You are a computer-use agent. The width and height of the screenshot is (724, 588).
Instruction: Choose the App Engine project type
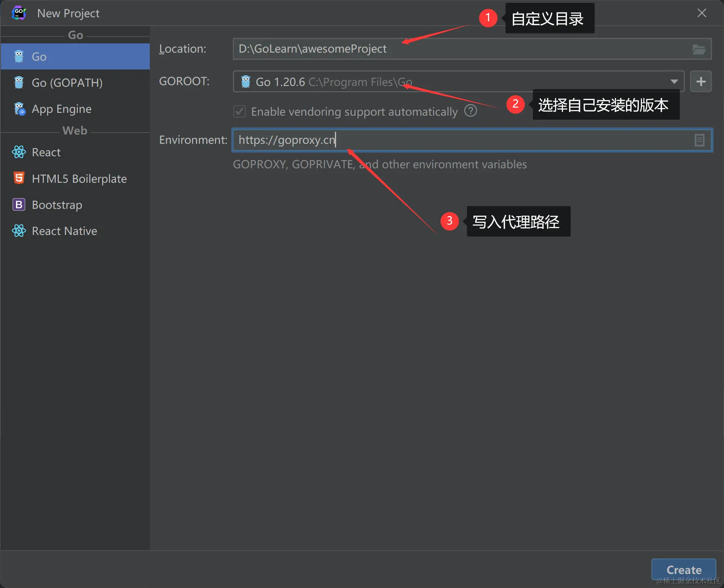(75, 109)
